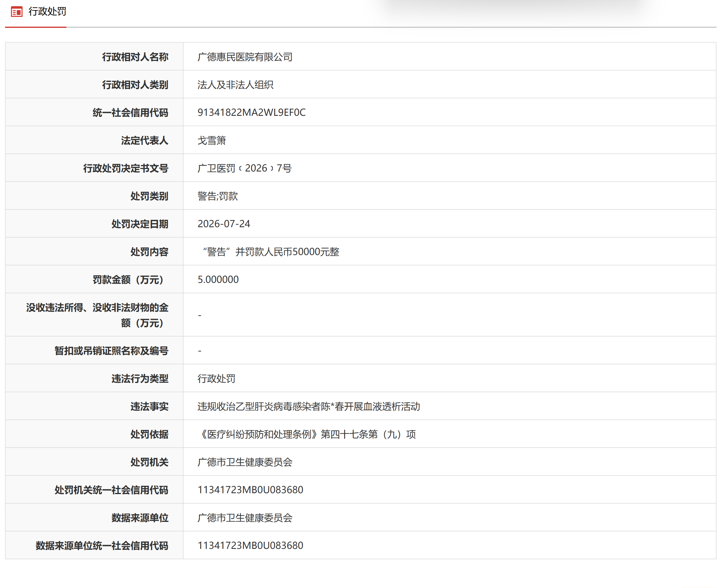Click document number 广卫医罚〔2026〕7号
The width and height of the screenshot is (723, 588).
pyautogui.click(x=244, y=168)
